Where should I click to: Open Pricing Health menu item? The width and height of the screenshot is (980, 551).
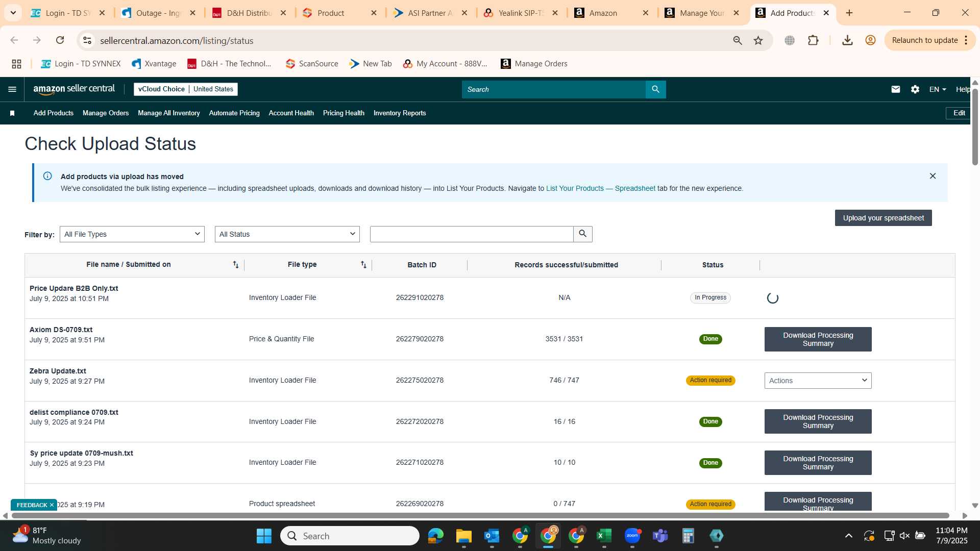coord(344,113)
